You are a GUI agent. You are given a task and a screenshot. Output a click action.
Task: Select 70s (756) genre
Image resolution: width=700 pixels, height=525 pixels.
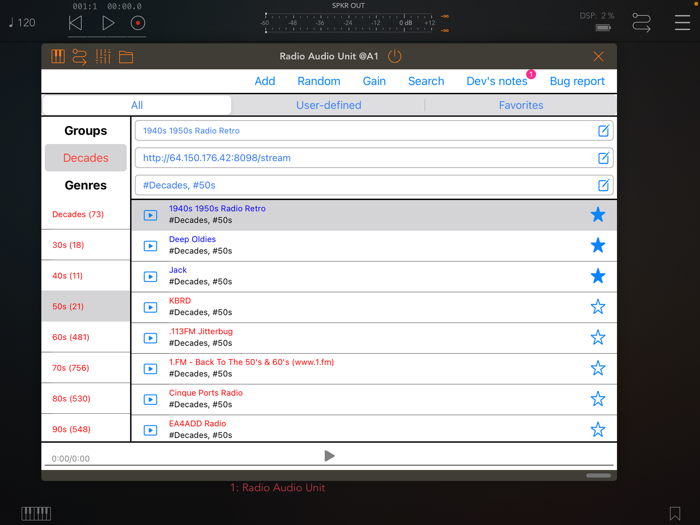click(86, 368)
